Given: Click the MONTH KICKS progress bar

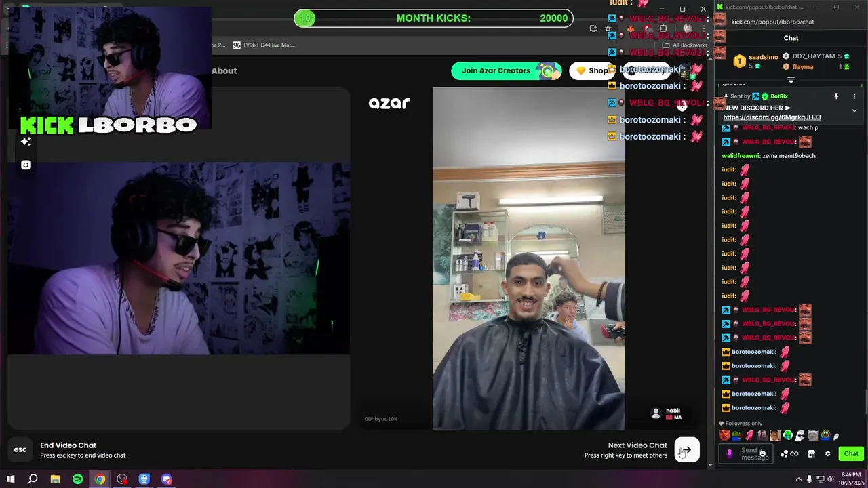Looking at the screenshot, I should point(433,18).
